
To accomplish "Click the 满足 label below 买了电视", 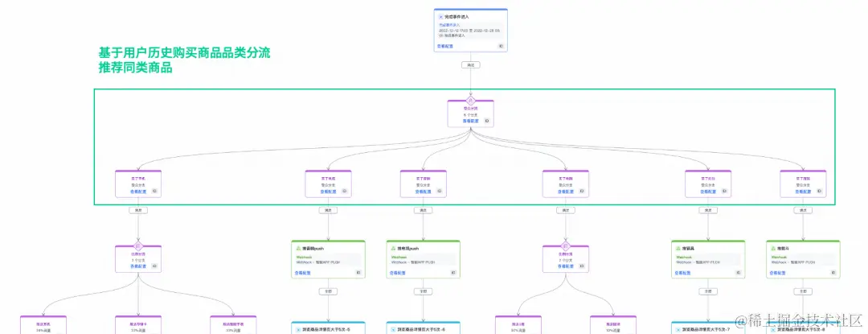I will (328, 211).
